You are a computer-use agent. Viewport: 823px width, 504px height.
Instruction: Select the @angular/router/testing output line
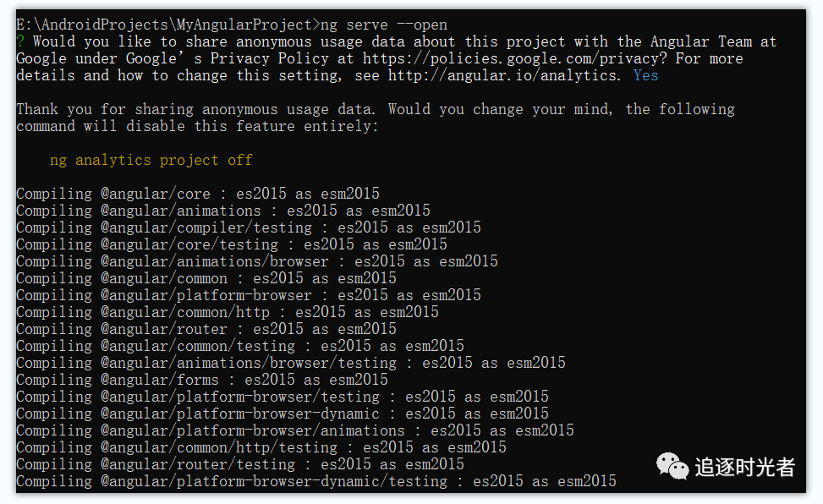click(x=240, y=464)
